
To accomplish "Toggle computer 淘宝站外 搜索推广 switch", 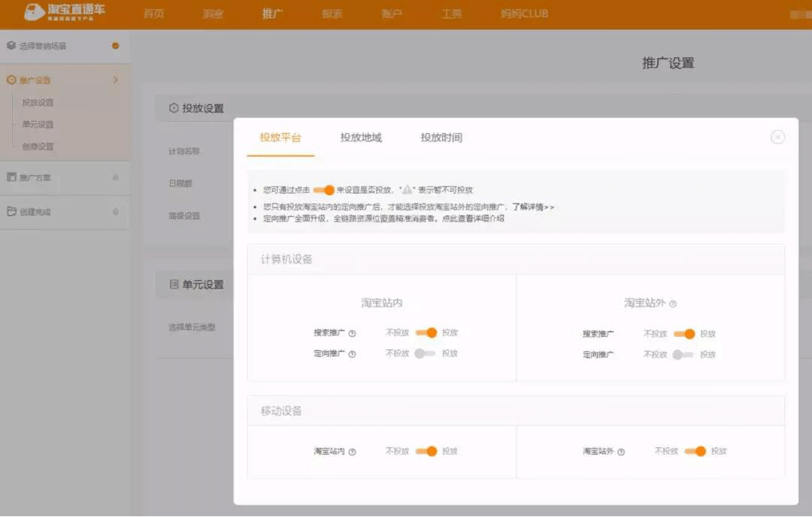I will [x=683, y=334].
